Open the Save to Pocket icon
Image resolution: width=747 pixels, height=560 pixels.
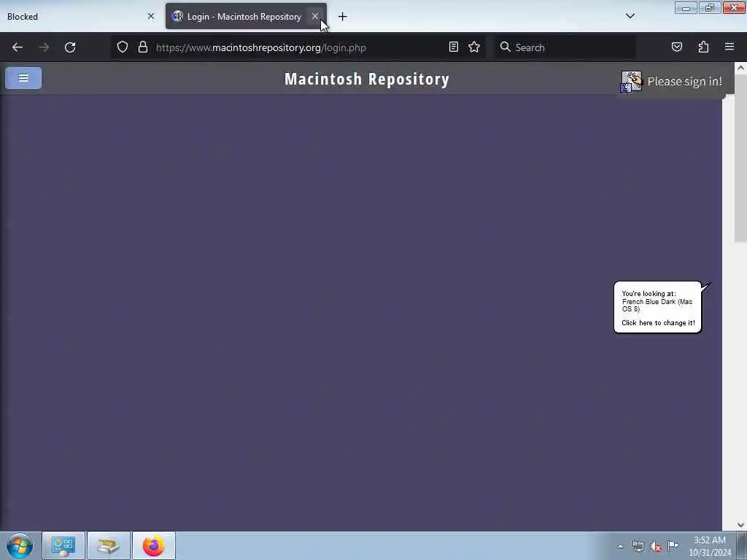676,47
